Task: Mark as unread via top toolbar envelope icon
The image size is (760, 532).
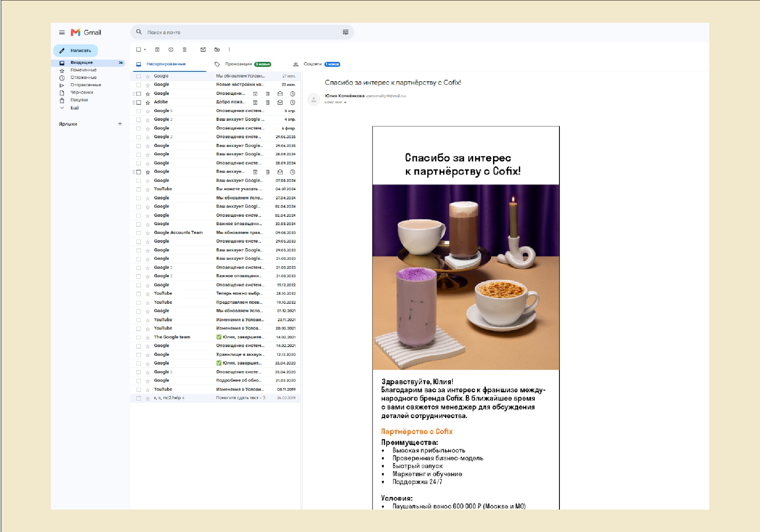Action: pos(203,49)
